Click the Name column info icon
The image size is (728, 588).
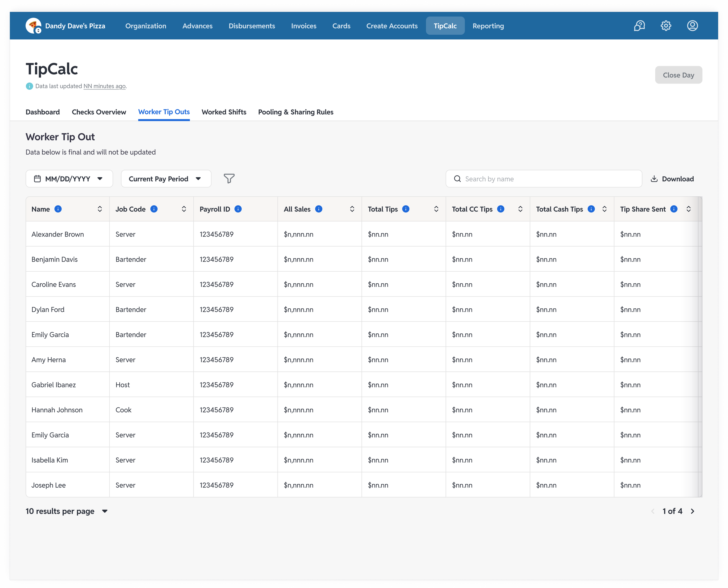point(58,209)
